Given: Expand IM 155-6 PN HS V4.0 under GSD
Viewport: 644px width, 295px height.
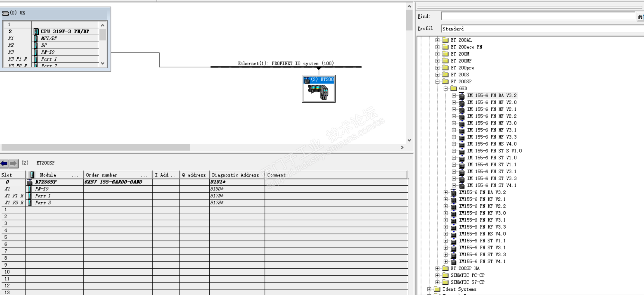Looking at the screenshot, I should (454, 144).
